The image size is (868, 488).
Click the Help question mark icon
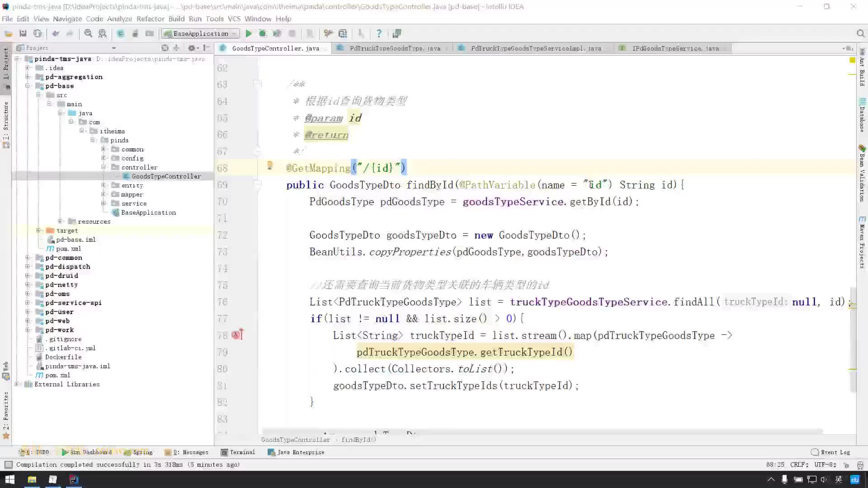point(379,33)
